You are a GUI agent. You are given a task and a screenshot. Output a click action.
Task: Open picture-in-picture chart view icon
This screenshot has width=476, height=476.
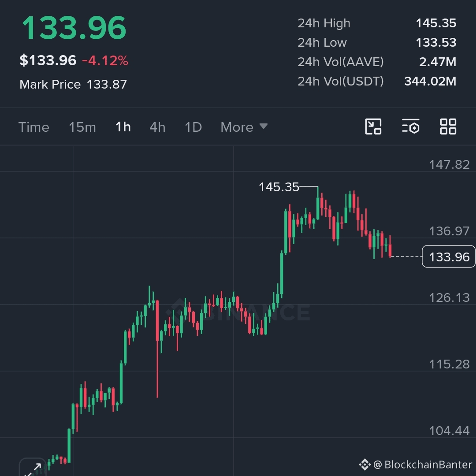(373, 126)
